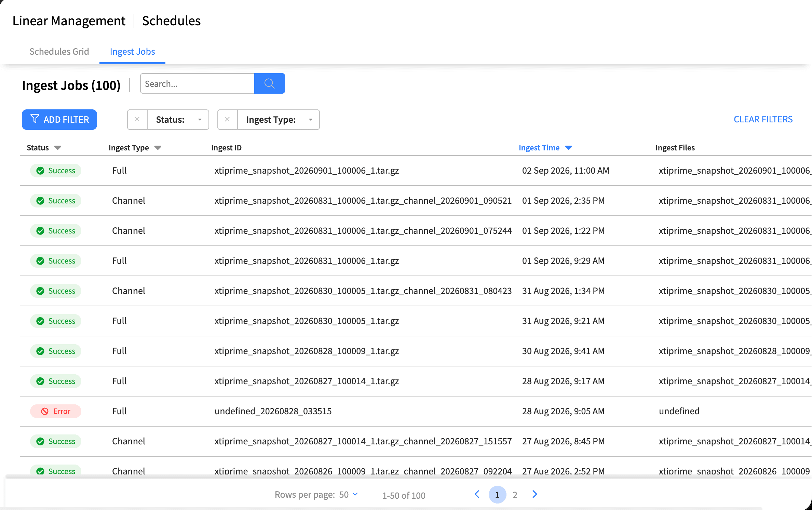Screen dimensions: 812x510
Task: Click the Status column sort arrow
Action: pyautogui.click(x=58, y=148)
